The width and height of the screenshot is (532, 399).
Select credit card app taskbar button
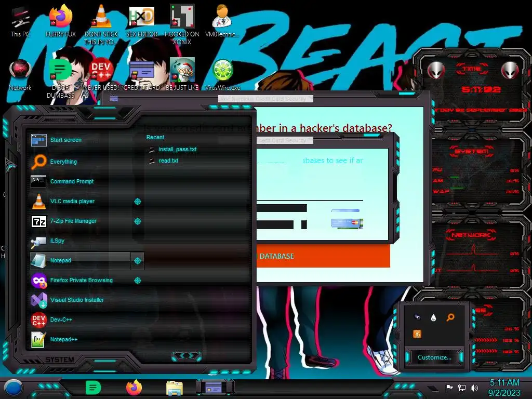(215, 388)
